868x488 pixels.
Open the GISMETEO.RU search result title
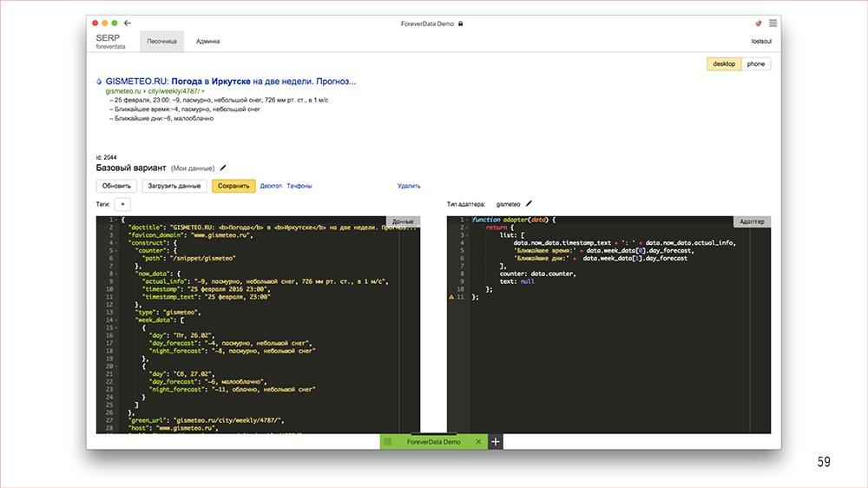coord(230,82)
